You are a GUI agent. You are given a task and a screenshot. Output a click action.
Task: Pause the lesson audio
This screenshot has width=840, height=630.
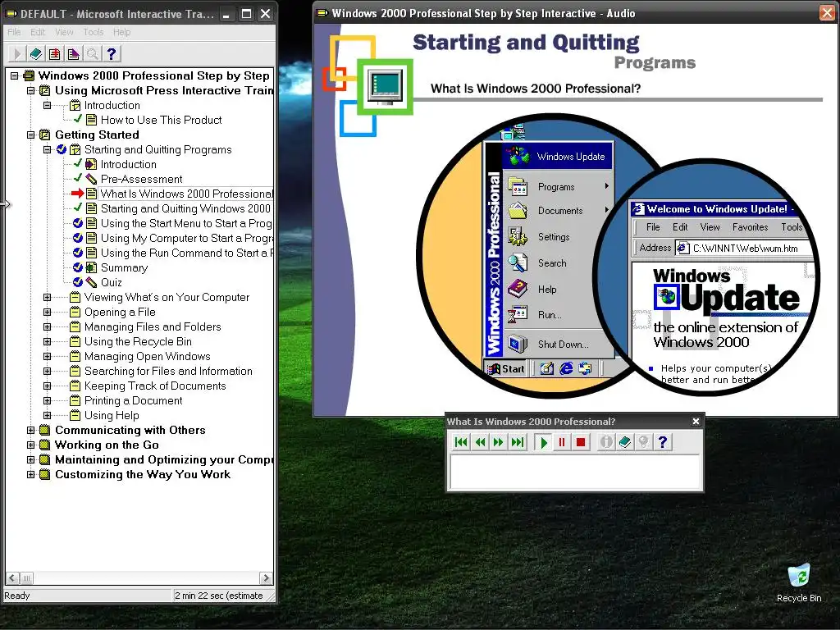(x=562, y=442)
